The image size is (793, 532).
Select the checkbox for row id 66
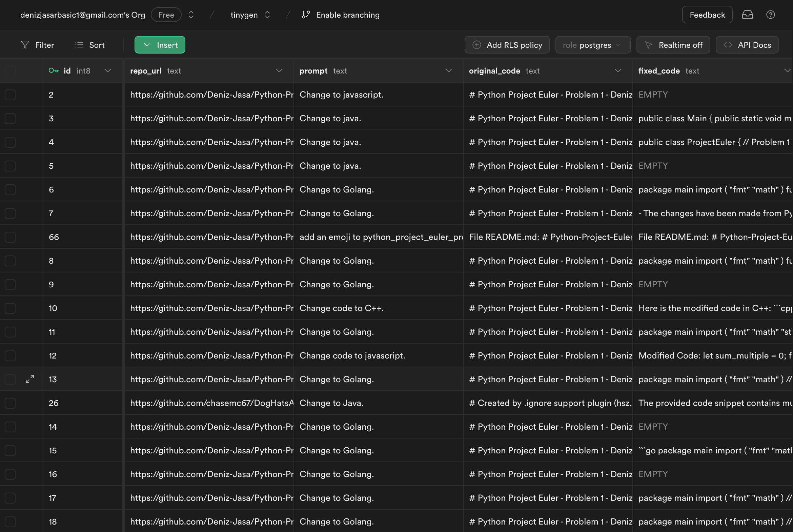pos(10,237)
